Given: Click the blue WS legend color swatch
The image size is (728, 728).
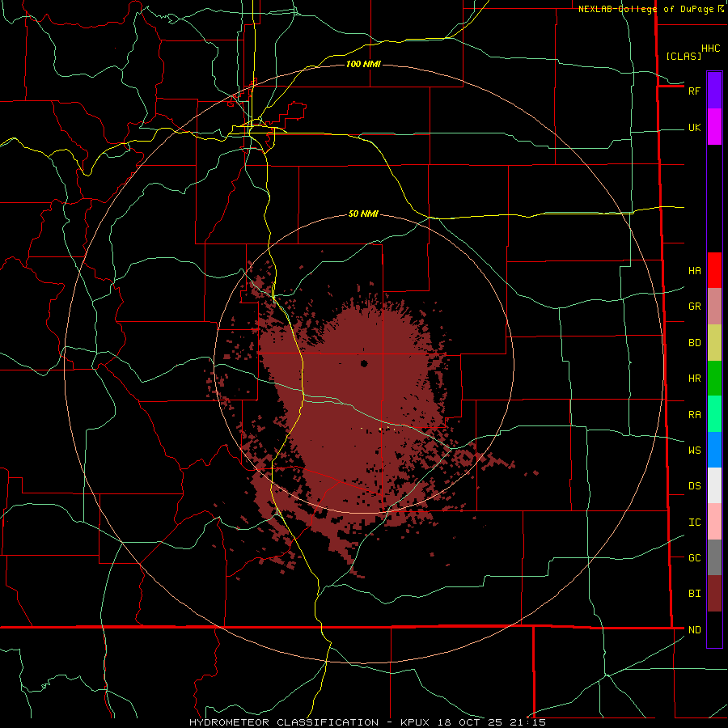Looking at the screenshot, I should coord(714,450).
